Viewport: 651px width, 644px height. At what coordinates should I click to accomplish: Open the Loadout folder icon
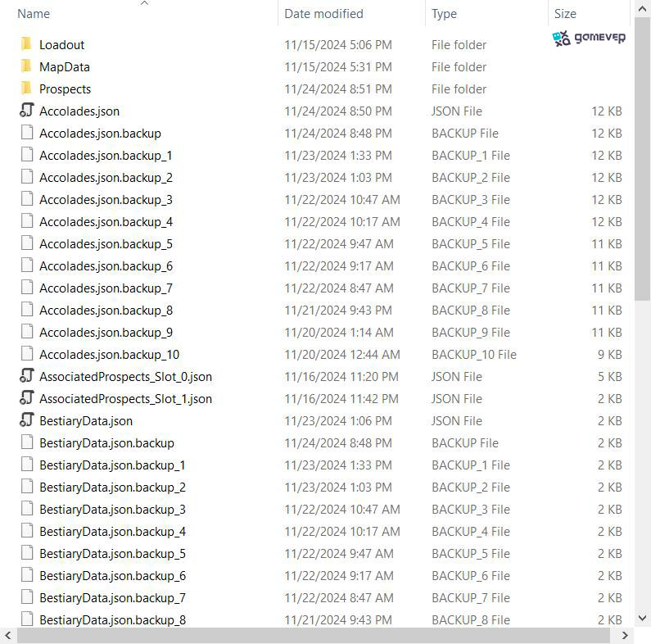click(x=26, y=44)
